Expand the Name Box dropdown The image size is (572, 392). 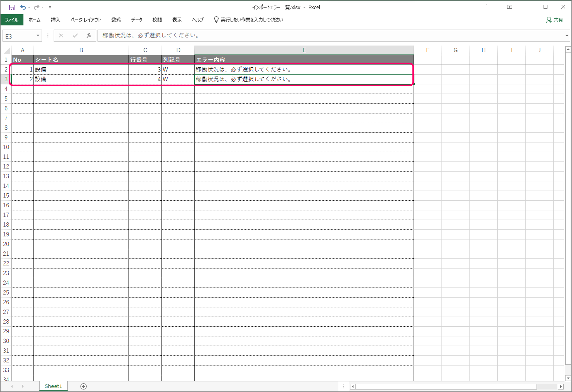[38, 36]
